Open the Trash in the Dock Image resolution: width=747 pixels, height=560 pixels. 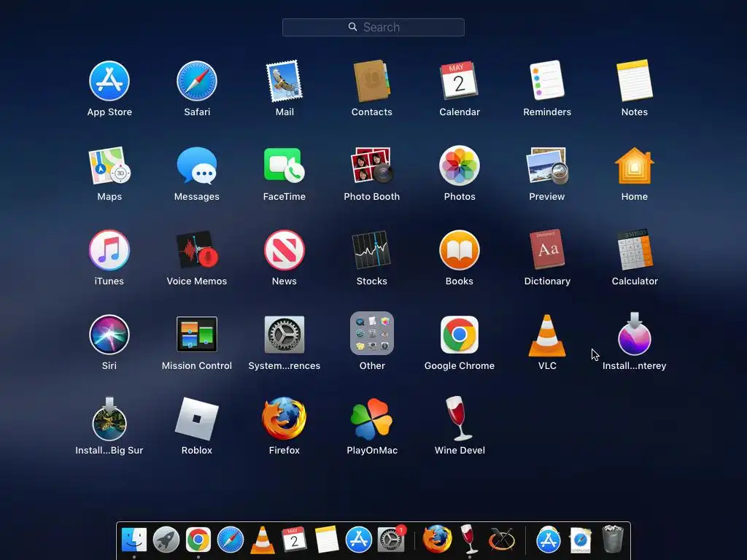coord(613,539)
